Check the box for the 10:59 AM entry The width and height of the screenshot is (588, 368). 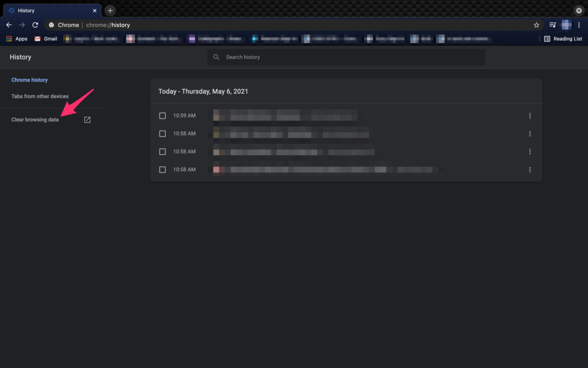coord(163,116)
